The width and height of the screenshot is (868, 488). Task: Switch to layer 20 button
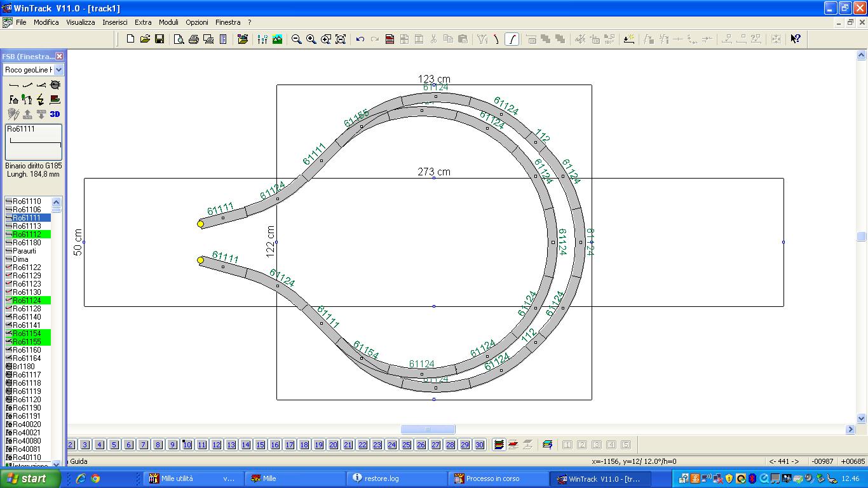[333, 445]
